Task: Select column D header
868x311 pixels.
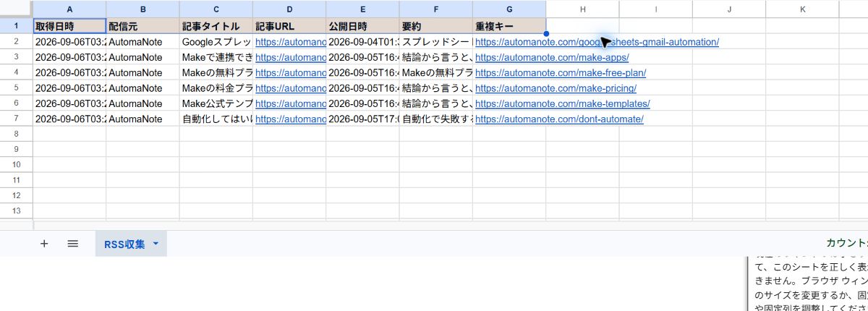Action: (289, 9)
